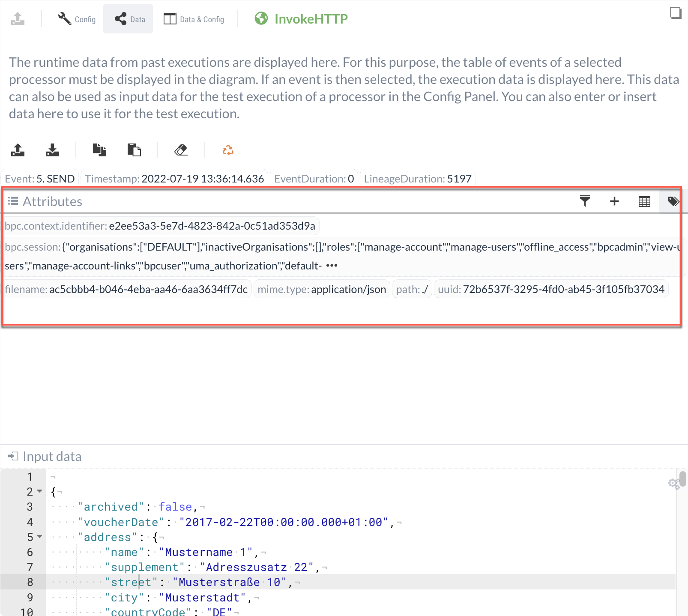Viewport: 688px width, 616px height.
Task: Click the Input data section title
Action: point(52,456)
